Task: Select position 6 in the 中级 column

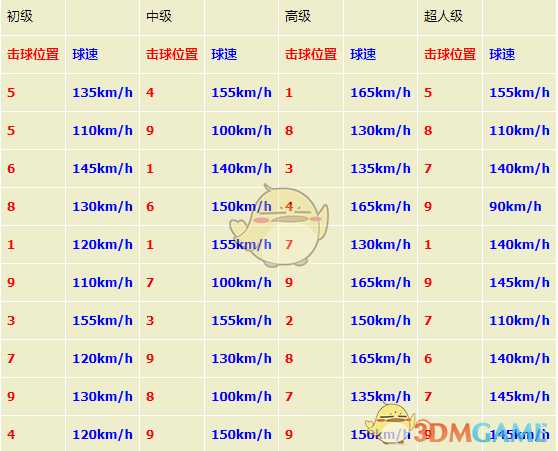Action: point(150,206)
